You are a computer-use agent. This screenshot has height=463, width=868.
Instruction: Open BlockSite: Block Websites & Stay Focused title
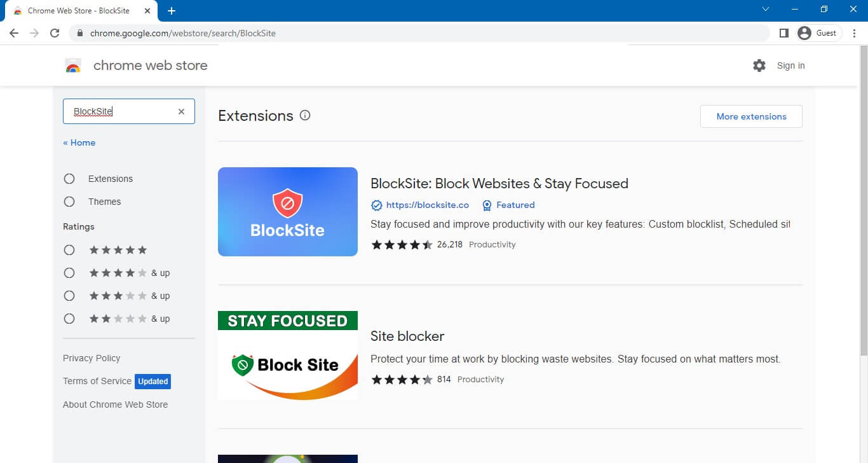[499, 184]
